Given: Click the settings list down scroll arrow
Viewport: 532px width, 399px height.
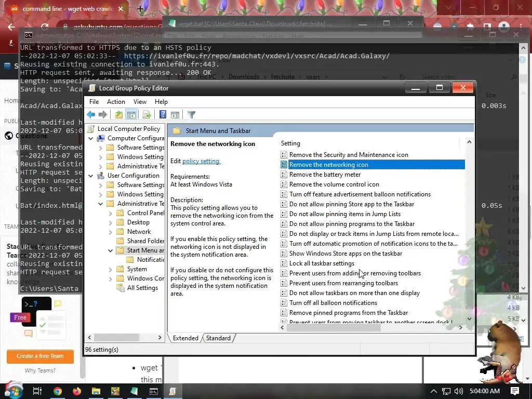Looking at the screenshot, I should (469, 318).
